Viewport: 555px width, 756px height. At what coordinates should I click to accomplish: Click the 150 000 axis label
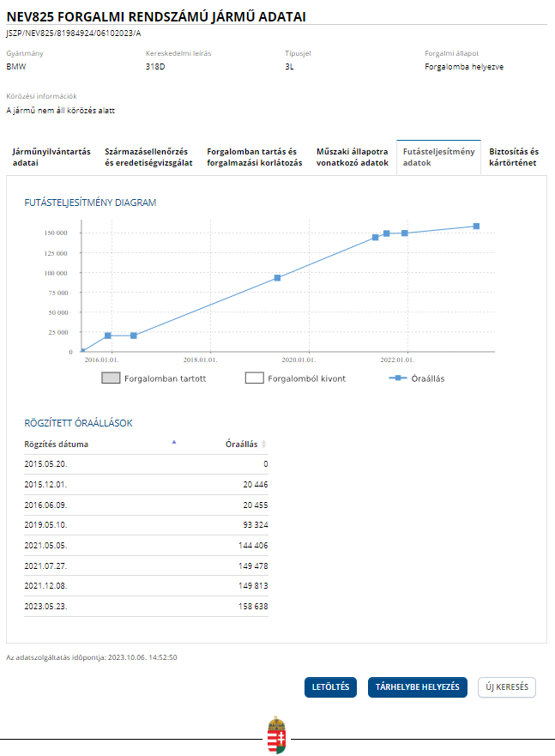[56, 233]
